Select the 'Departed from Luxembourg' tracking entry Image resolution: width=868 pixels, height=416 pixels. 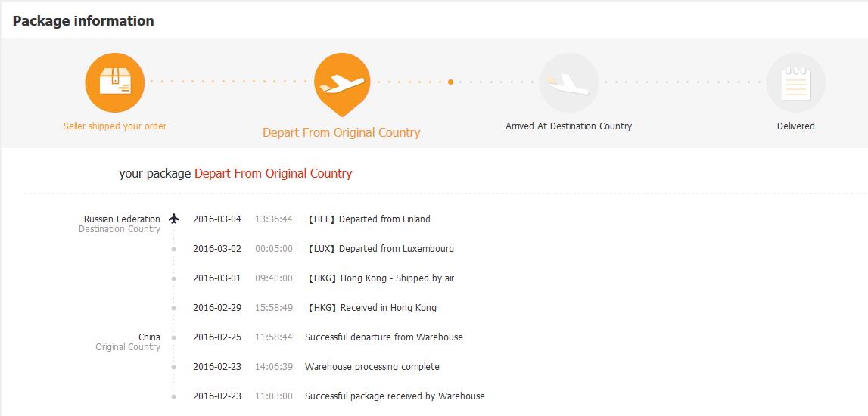click(396, 249)
